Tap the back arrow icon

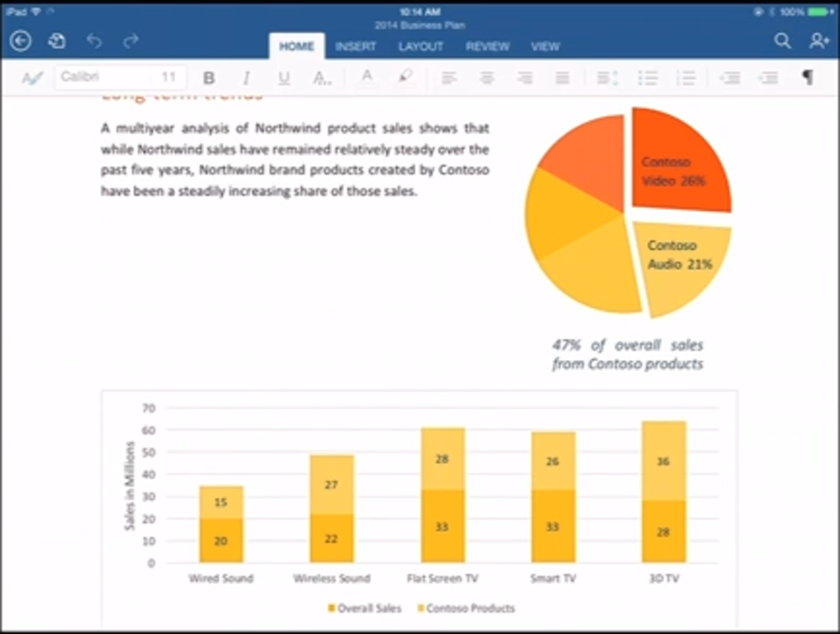[x=21, y=41]
